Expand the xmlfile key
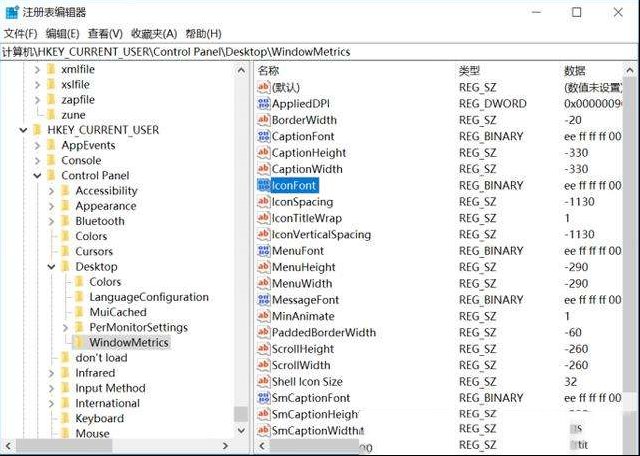Image resolution: width=640 pixels, height=456 pixels. tap(37, 69)
